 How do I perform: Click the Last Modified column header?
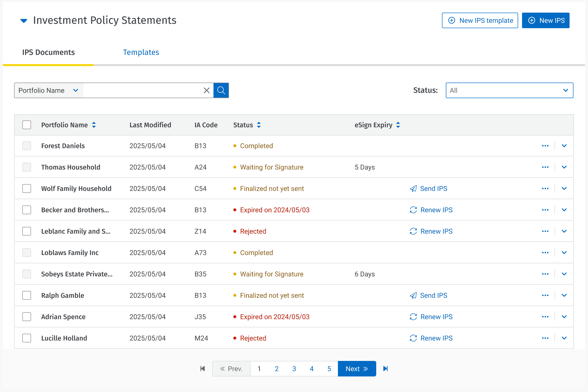pyautogui.click(x=150, y=125)
